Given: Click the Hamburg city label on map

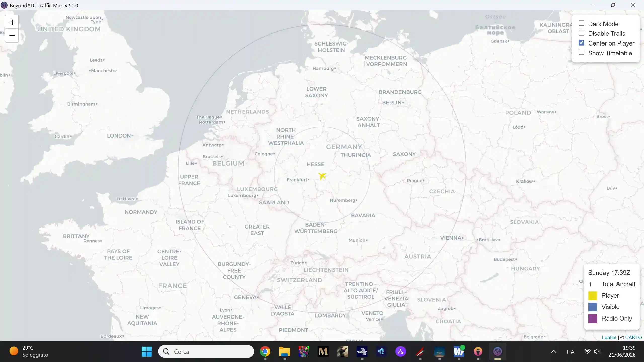Looking at the screenshot, I should coord(323,68).
